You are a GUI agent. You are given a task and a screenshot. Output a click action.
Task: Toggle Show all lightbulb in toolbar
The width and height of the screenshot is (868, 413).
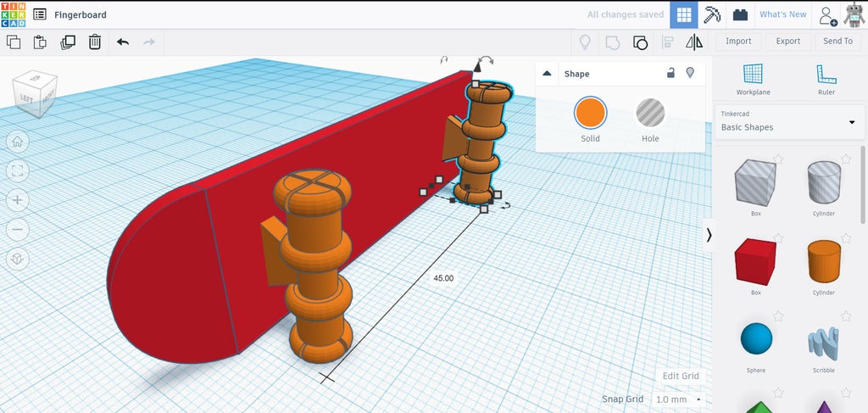(x=585, y=42)
